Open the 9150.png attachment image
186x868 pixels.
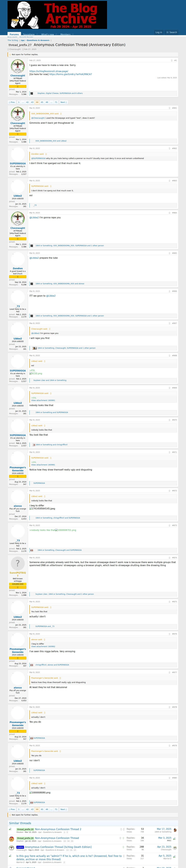coord(36,373)
